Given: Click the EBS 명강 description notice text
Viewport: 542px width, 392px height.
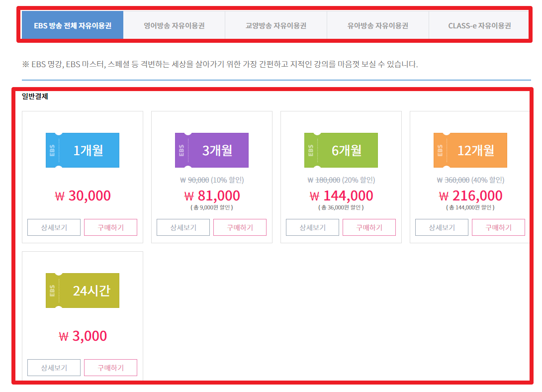Looking at the screenshot, I should (220, 64).
